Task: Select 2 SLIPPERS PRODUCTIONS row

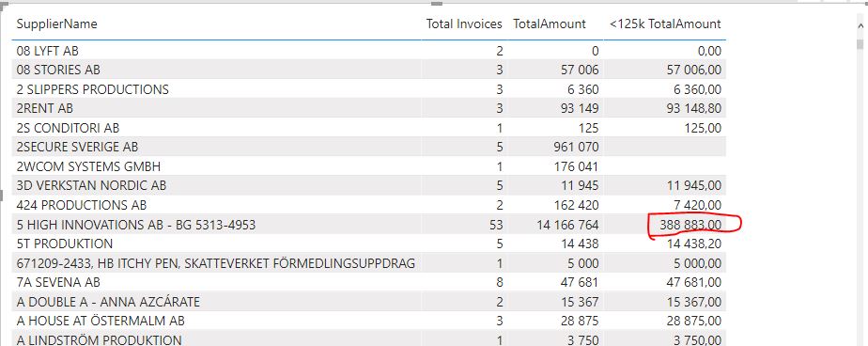Action: [x=368, y=89]
